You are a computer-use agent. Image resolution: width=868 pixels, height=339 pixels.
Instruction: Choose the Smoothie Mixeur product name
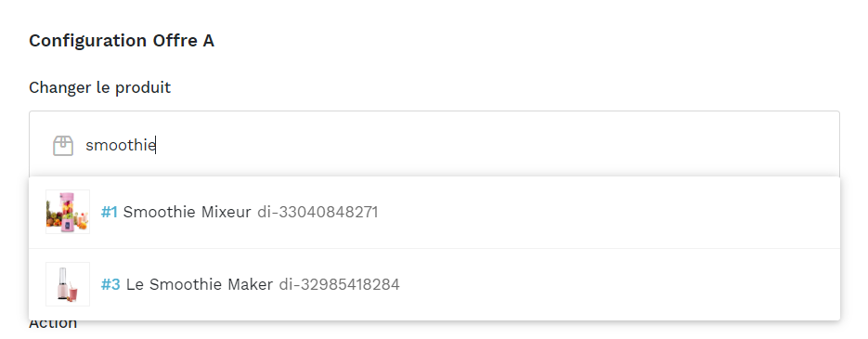(x=188, y=212)
